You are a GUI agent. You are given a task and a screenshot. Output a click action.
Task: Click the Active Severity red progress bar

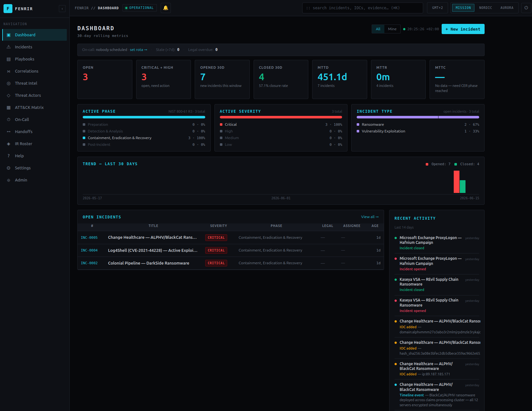click(x=281, y=117)
